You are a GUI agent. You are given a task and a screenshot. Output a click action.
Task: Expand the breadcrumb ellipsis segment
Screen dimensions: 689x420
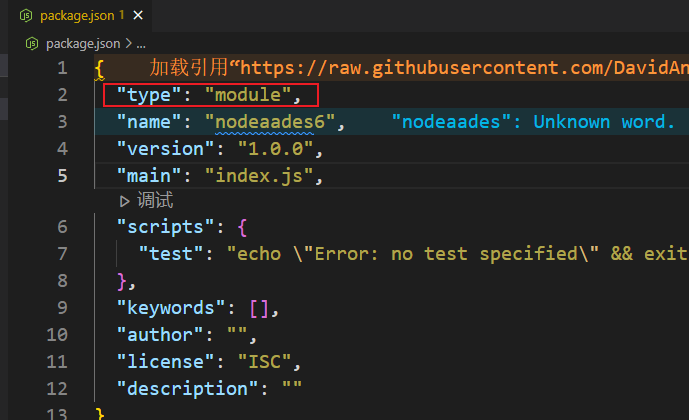click(141, 44)
